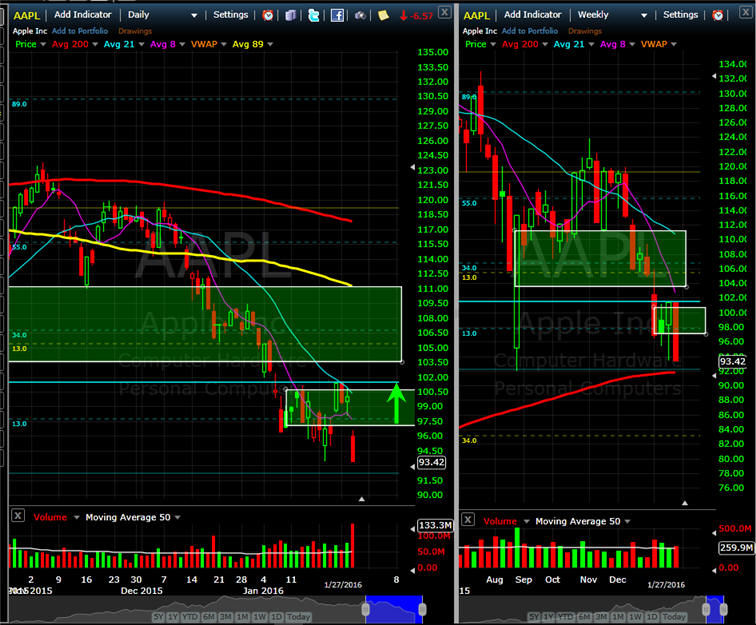Open Add Indicator menu in daily chart

(85, 15)
